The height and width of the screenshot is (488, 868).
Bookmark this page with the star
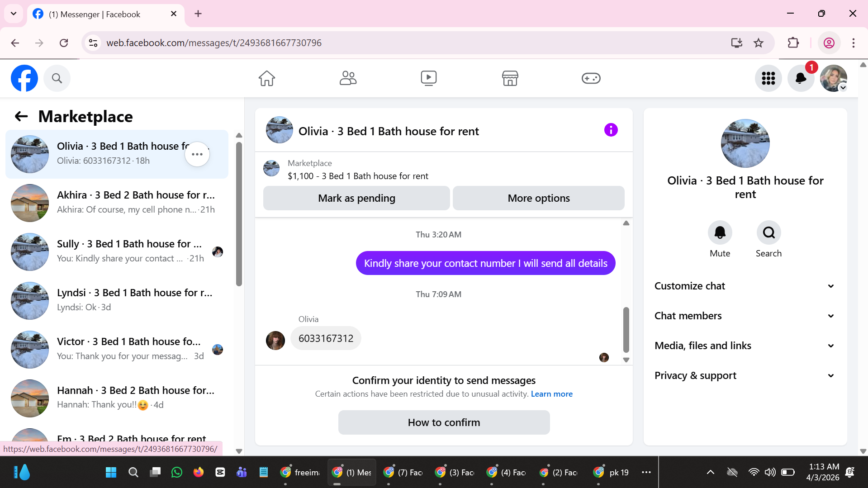pos(759,43)
